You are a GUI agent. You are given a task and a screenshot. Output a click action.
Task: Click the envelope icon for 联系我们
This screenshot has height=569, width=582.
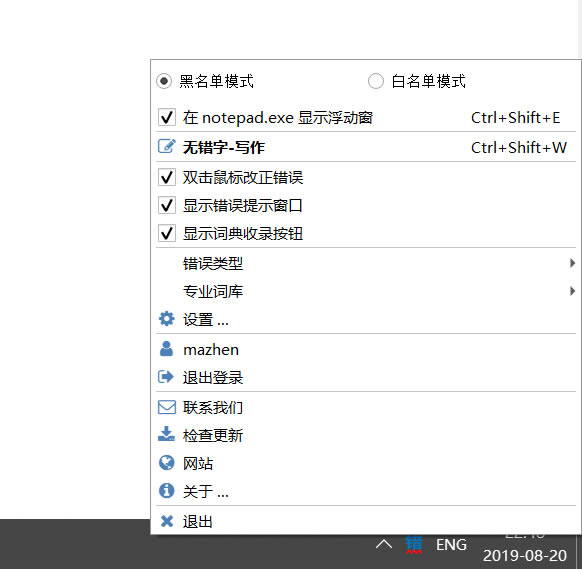pos(167,407)
